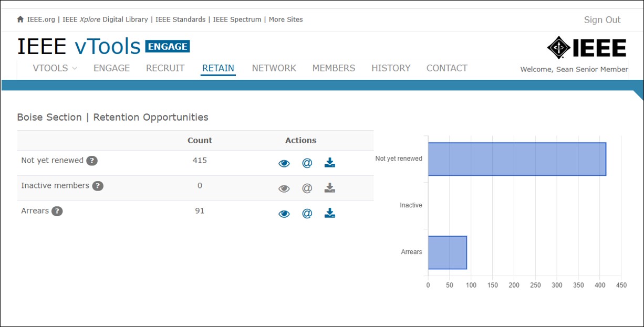
Task: Open the HISTORY tab
Action: [x=391, y=68]
